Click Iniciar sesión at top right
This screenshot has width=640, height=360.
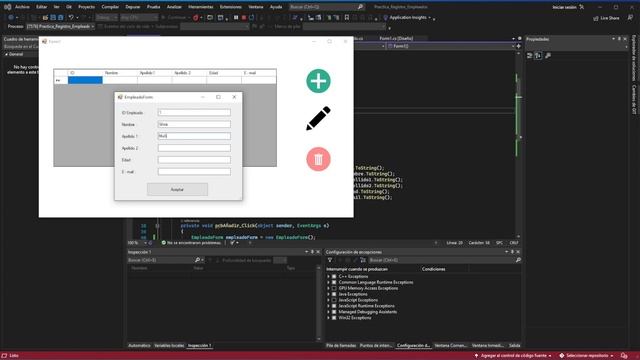pos(564,7)
